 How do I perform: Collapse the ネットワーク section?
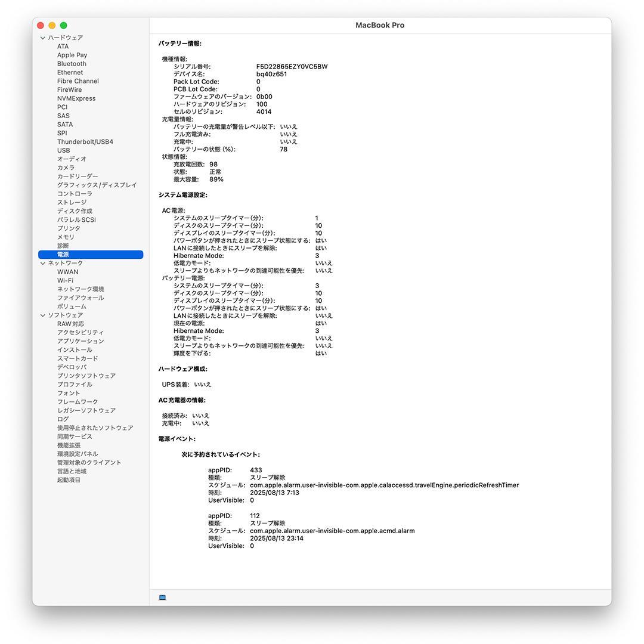pos(43,264)
